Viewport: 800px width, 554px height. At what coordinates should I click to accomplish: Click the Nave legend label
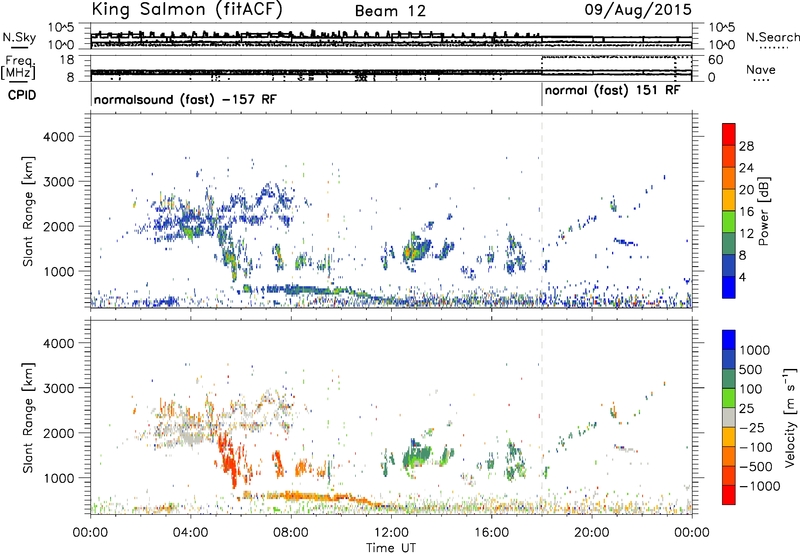(761, 69)
